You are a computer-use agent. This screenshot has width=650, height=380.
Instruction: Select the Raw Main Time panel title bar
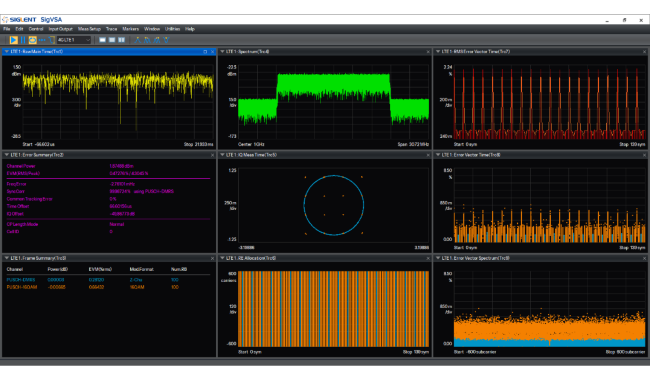click(x=109, y=52)
